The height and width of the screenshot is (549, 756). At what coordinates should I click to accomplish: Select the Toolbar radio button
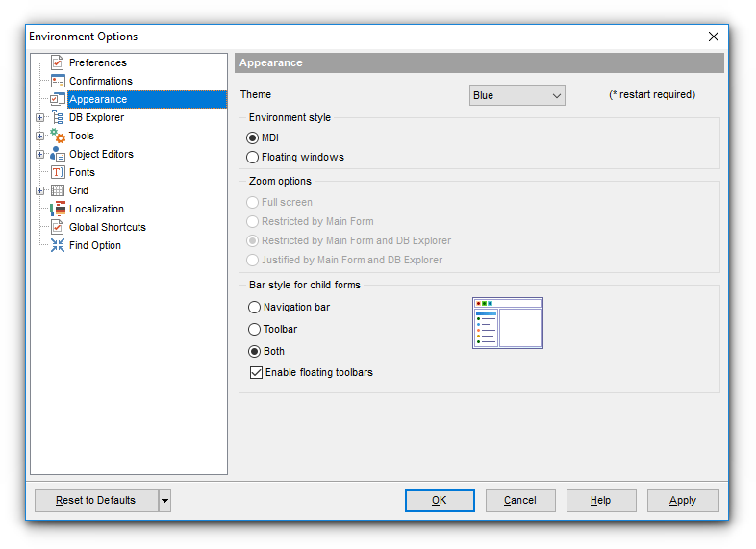(x=255, y=330)
